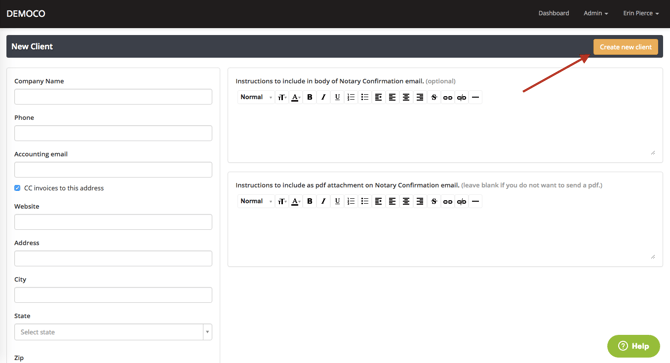Open font color dropdown in email body editor
The width and height of the screenshot is (670, 363).
(x=296, y=97)
